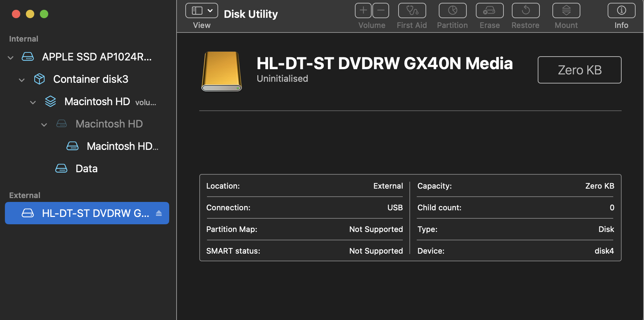
Task: Select the Macintosh HD… snapshot row
Action: [x=87, y=146]
